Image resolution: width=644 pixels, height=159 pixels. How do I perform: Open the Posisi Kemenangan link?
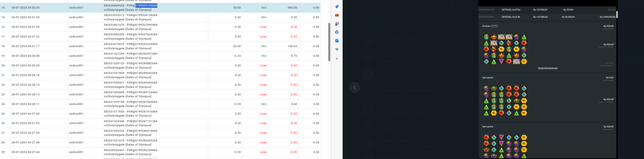(548, 68)
